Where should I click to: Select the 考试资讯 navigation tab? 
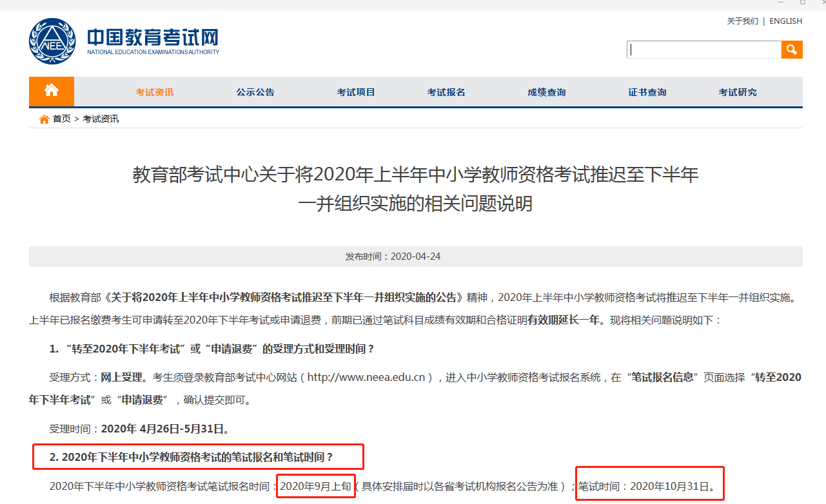[x=154, y=92]
